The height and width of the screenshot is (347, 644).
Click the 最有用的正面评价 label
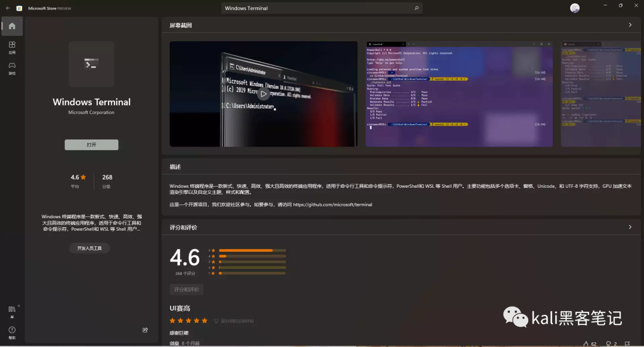click(x=237, y=321)
